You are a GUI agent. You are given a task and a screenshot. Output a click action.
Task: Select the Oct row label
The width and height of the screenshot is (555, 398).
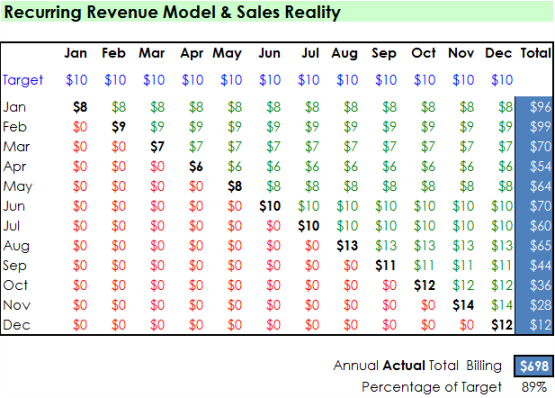click(x=15, y=285)
